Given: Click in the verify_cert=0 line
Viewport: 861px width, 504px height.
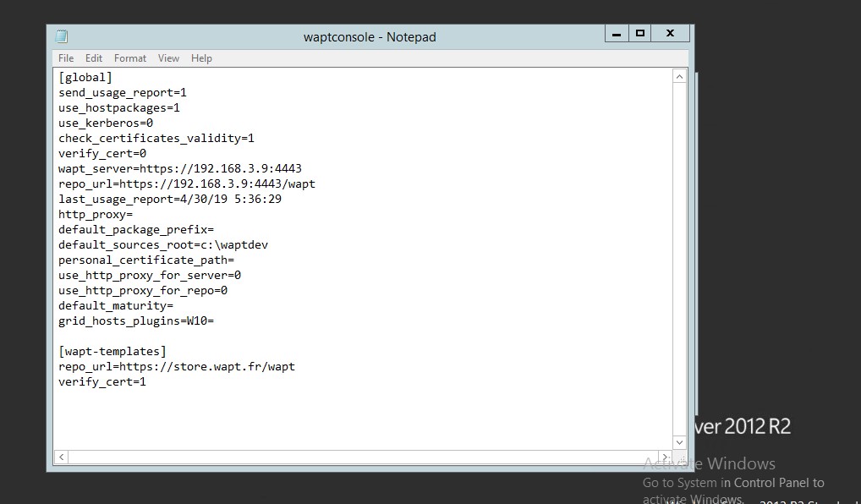Looking at the screenshot, I should point(102,153).
